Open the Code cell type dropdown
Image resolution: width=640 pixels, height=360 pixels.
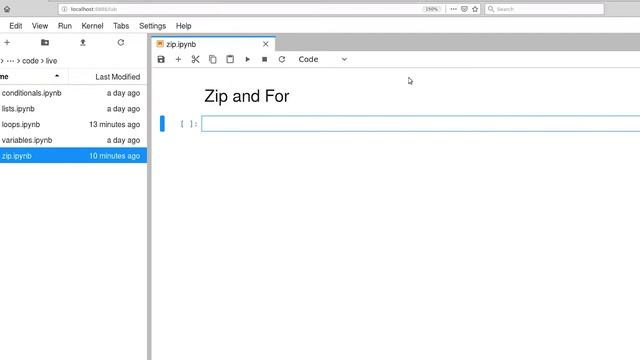322,59
